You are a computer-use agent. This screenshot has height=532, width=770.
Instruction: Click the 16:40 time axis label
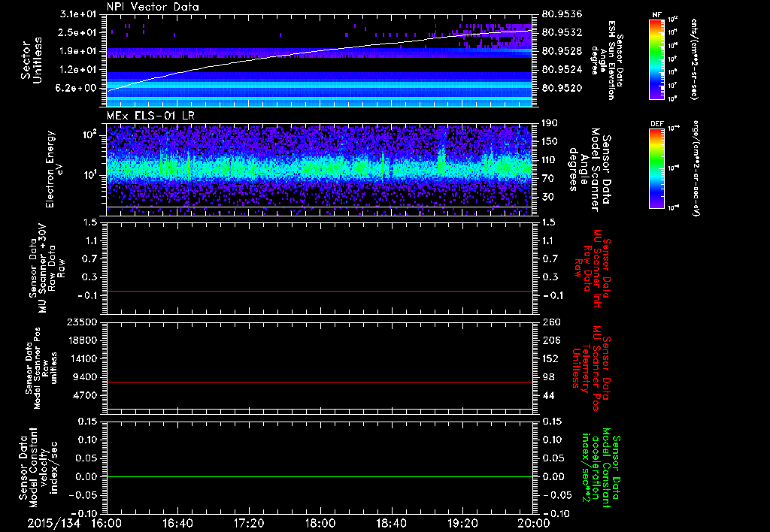pyautogui.click(x=177, y=523)
